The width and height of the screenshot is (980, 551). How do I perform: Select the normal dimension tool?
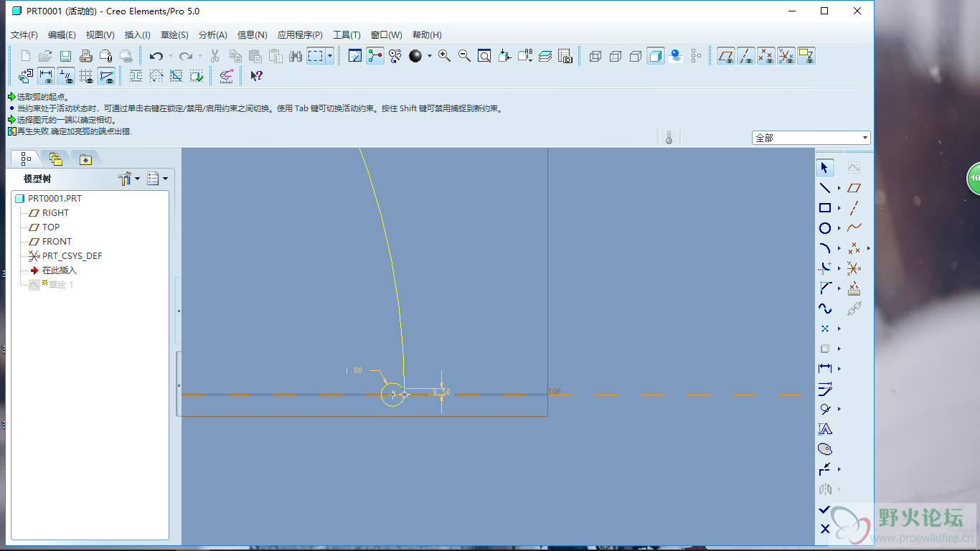(x=825, y=369)
